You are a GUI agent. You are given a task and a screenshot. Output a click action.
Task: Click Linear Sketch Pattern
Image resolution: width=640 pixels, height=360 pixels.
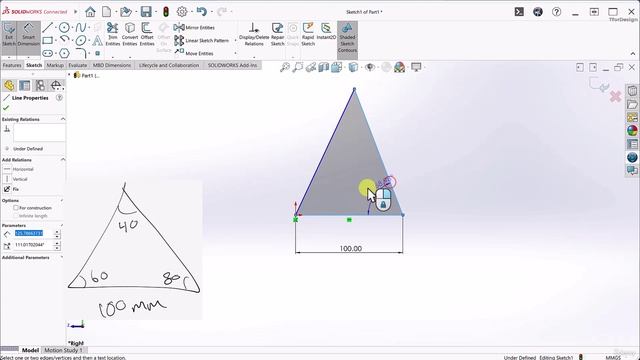[x=202, y=40]
